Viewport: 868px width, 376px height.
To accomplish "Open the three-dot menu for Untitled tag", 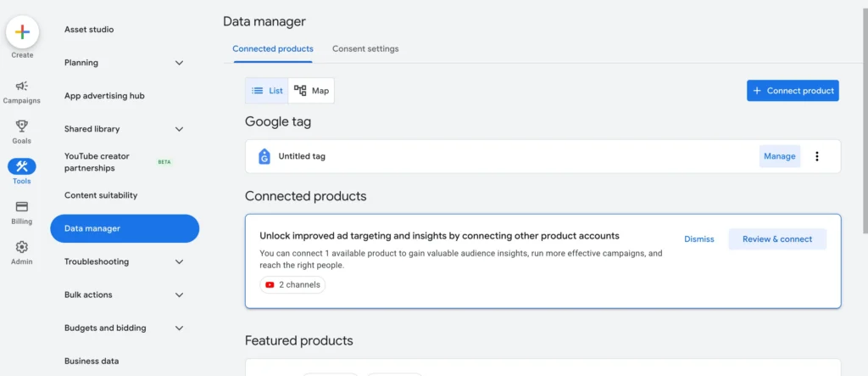I will click(x=817, y=156).
